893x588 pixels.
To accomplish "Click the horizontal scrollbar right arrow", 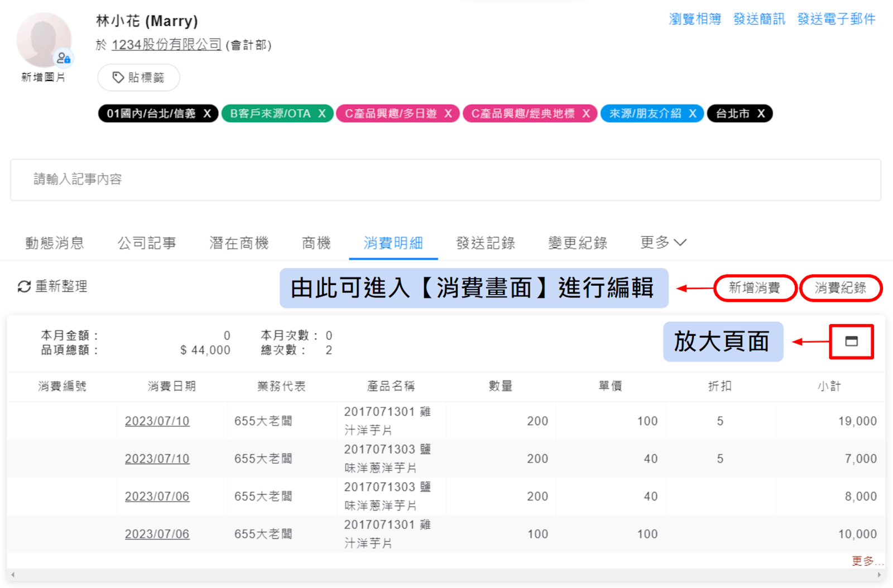I will coord(879,575).
